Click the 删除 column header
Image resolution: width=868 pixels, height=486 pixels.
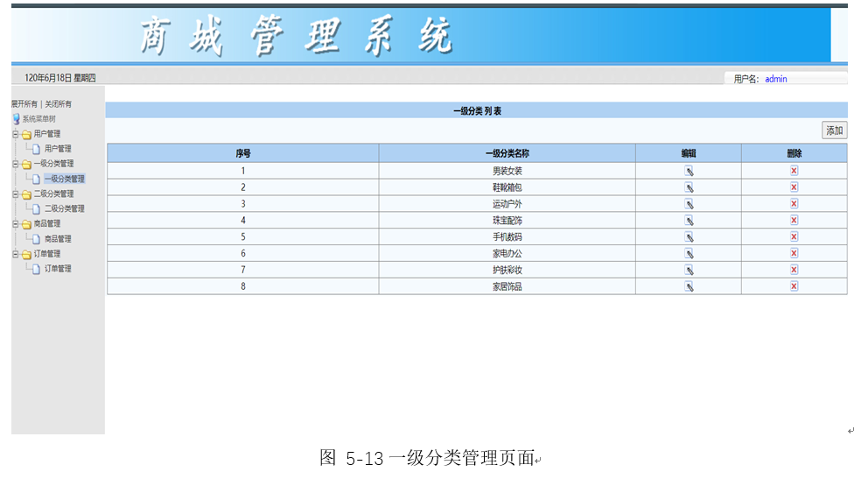tap(794, 153)
